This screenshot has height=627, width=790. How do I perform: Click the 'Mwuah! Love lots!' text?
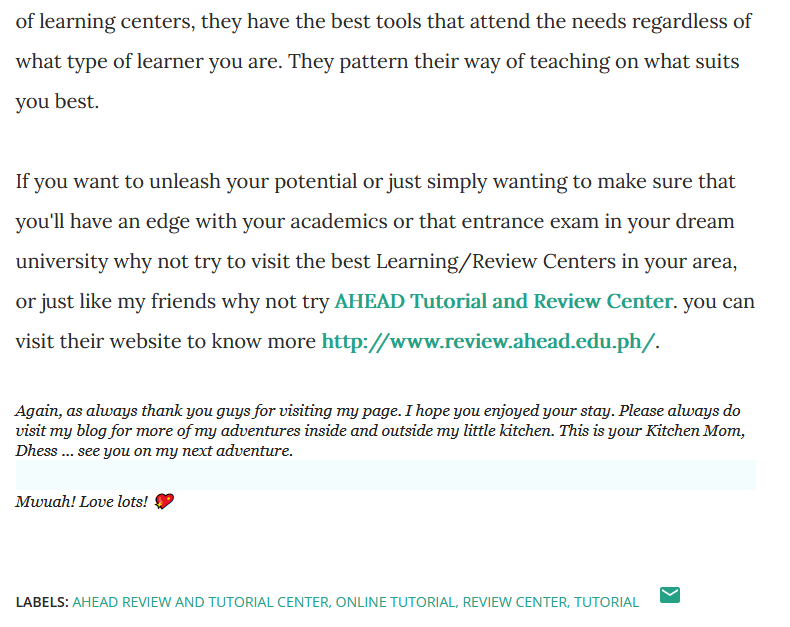click(82, 501)
